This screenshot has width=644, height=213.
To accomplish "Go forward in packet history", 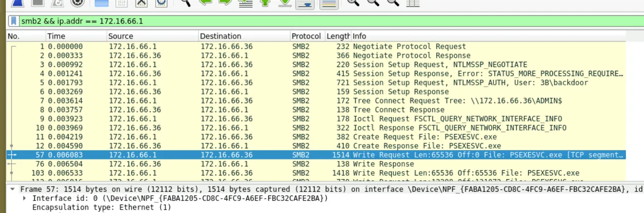I will coord(225,2).
